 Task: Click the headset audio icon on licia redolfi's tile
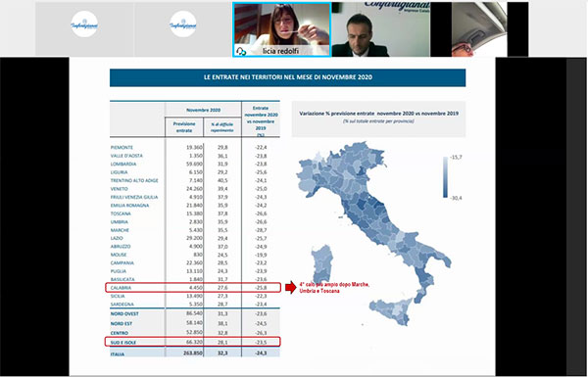[x=240, y=51]
